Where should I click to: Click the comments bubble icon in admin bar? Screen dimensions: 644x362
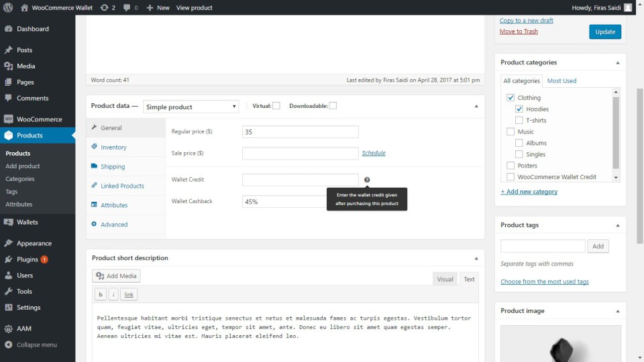point(127,7)
